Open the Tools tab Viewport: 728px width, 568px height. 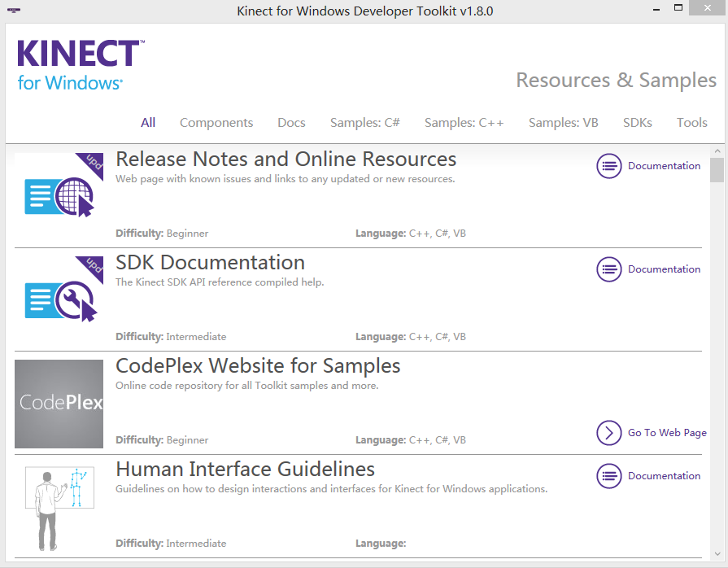(691, 123)
